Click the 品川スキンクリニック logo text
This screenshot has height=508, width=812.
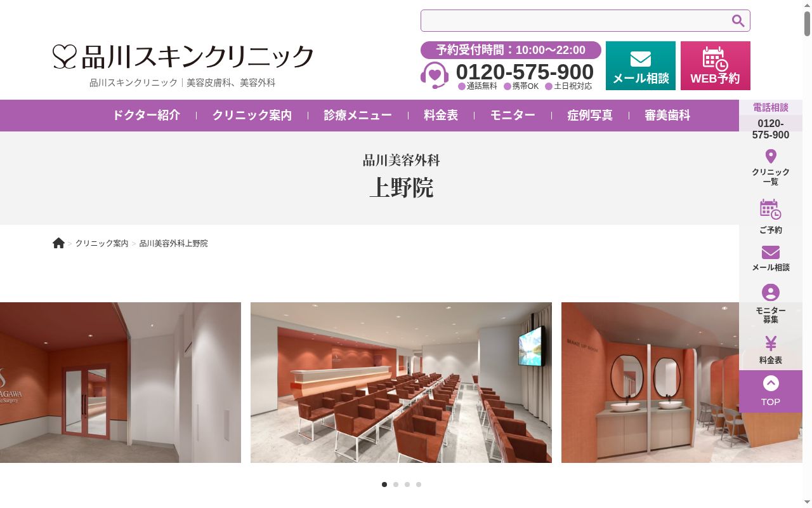click(x=197, y=57)
